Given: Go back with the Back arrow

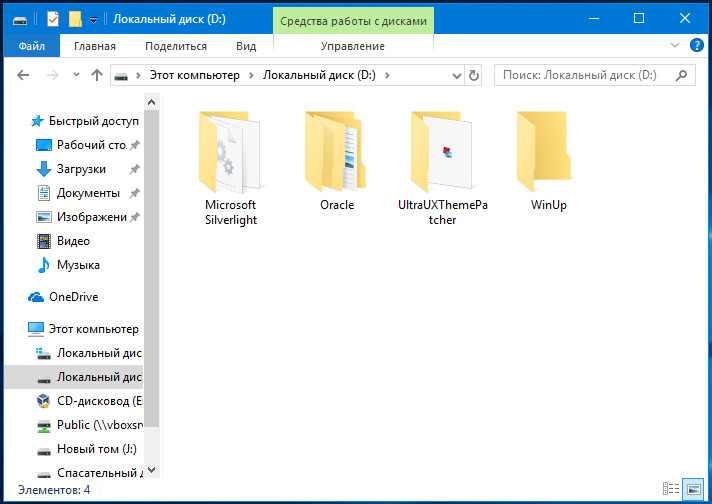Looking at the screenshot, I should 23,75.
